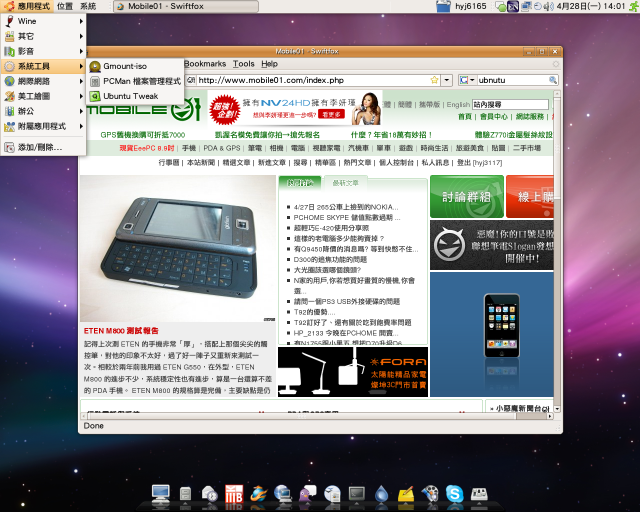This screenshot has width=640, height=512.
Task: Click the EN input method tray icon
Action: pyautogui.click(x=513, y=6)
